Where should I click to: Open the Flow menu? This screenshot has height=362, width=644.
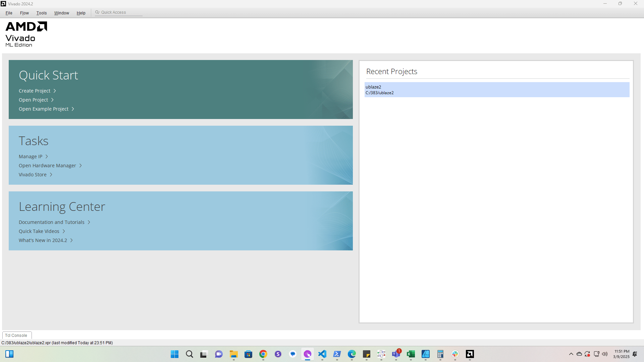coord(24,13)
